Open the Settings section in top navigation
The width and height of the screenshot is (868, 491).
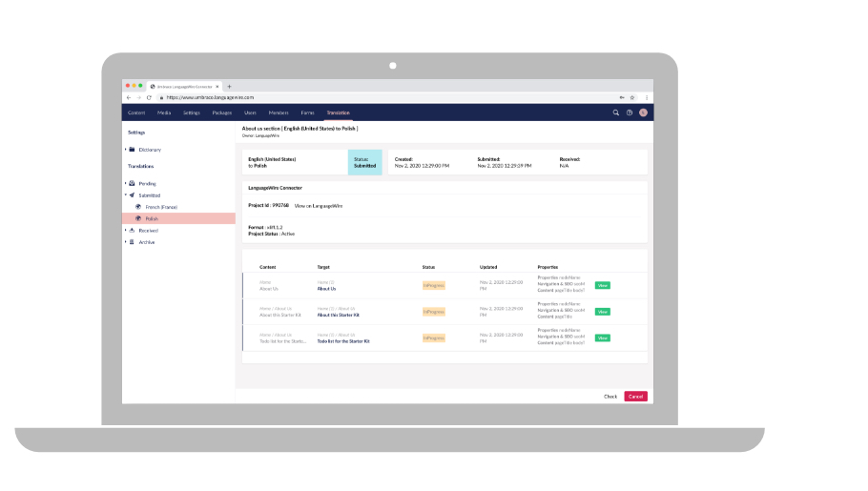coord(191,113)
